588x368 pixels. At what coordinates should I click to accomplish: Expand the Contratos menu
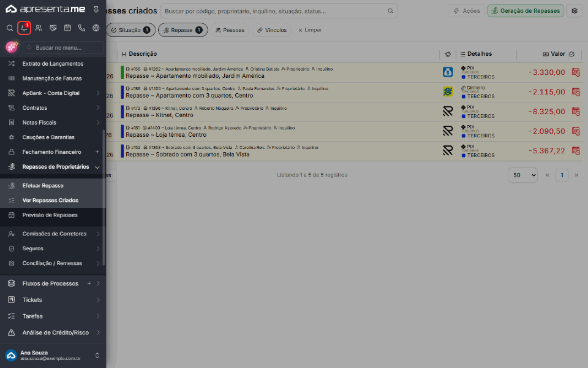[x=98, y=108]
